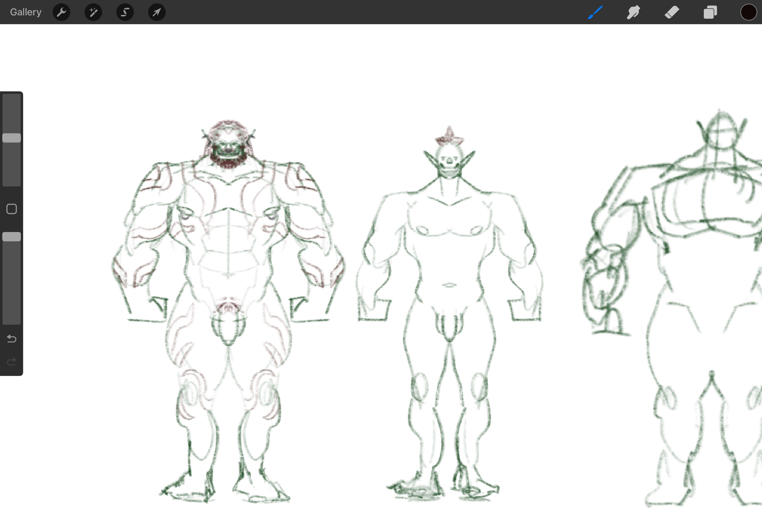762x532 pixels.
Task: Click the brush opacity slider handle
Action: 11,237
